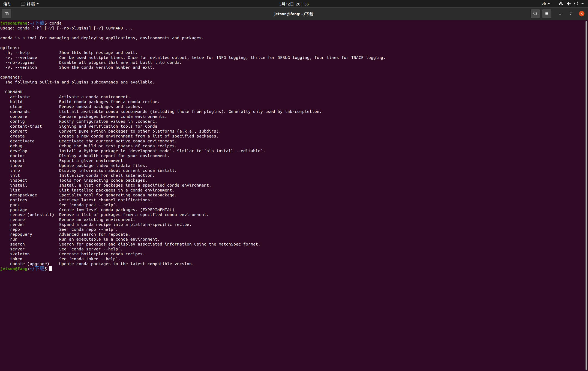Click the 'compare' command name
This screenshot has width=588, height=371.
click(19, 116)
